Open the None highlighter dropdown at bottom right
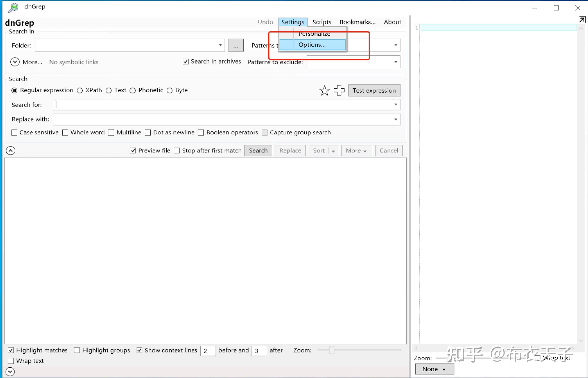 pyautogui.click(x=434, y=369)
